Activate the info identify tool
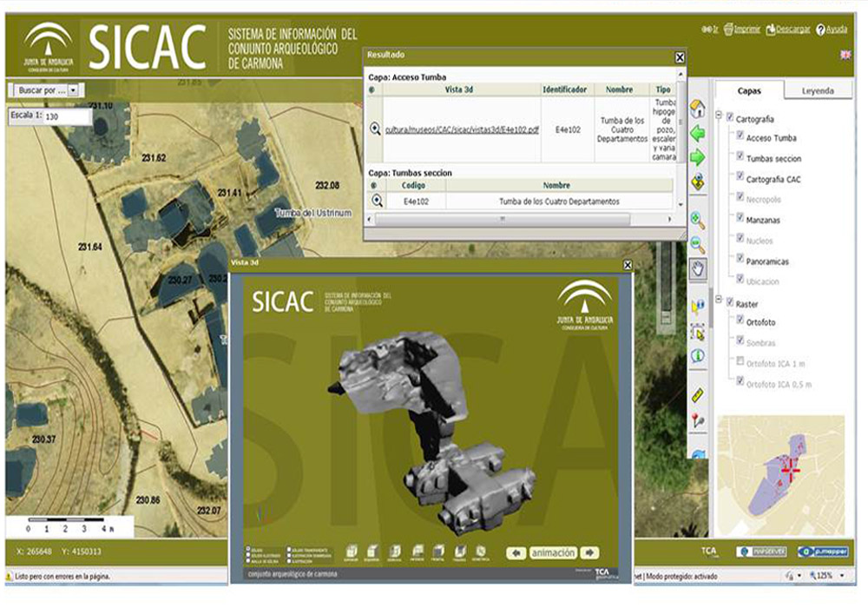This screenshot has height=608, width=868. click(697, 356)
